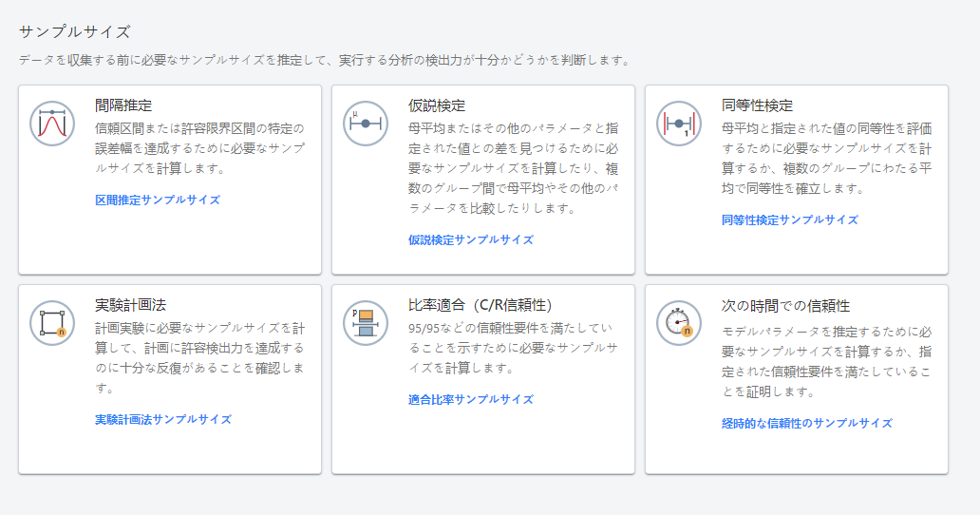Click the 同等性検定 equivalence bounds icon
Screen dimensions: 980x515
[679, 124]
